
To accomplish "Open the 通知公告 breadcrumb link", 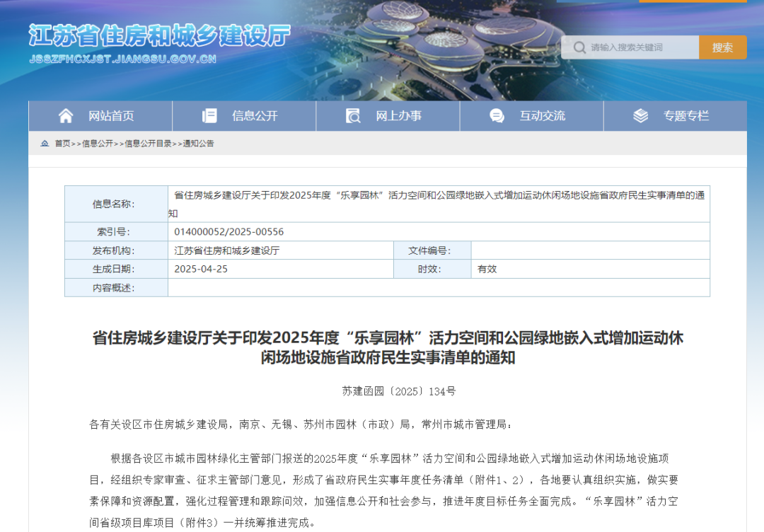I will pos(199,144).
